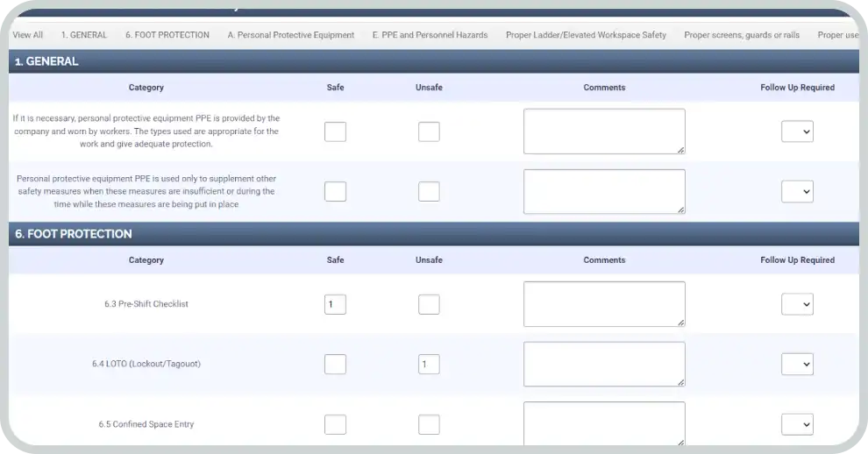The height and width of the screenshot is (454, 868).
Task: Click Comments box for 6.4 LOTO (Lockout/Tagout)
Action: [x=604, y=364]
